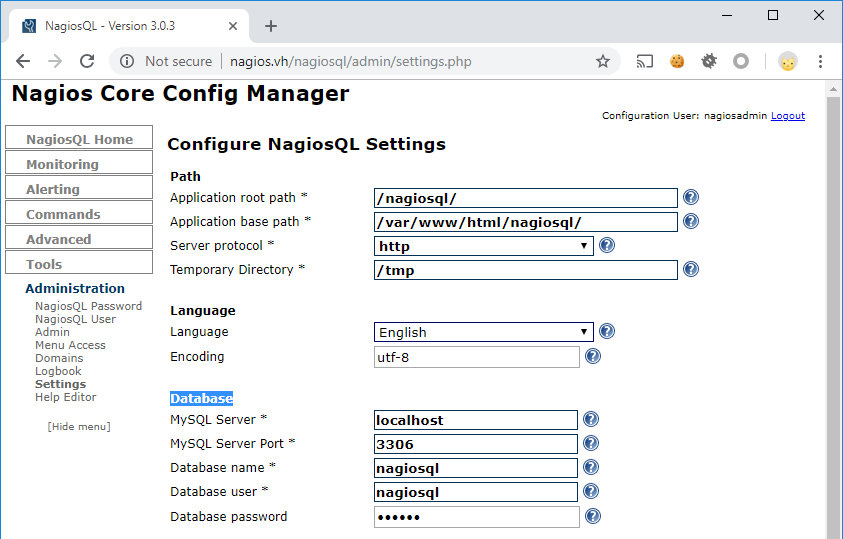Viewport: 843px width, 539px height.
Task: Open the Commands menu
Action: coord(79,212)
